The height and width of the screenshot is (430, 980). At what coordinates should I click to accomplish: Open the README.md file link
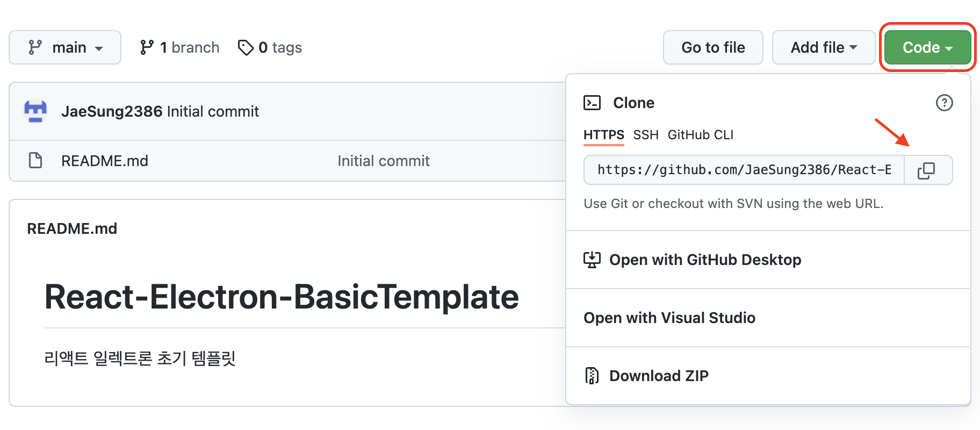[105, 161]
